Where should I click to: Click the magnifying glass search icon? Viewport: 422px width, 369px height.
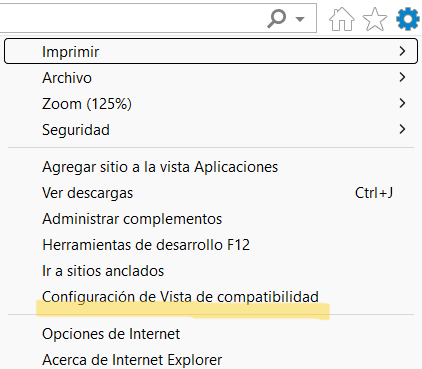pos(277,18)
